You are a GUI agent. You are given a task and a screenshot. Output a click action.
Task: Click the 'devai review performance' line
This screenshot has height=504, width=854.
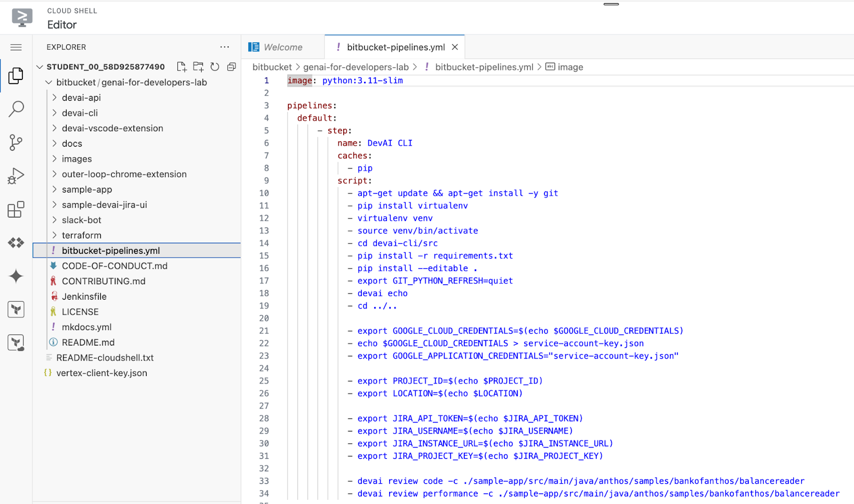(598, 494)
